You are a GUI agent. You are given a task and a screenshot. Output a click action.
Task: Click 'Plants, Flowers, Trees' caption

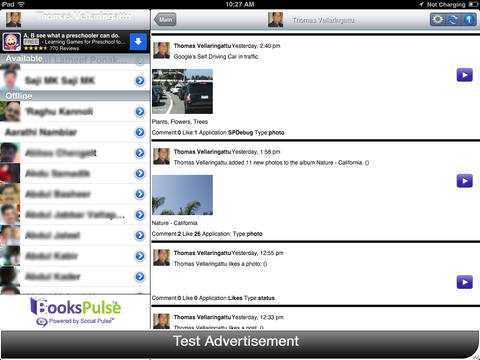[180, 122]
